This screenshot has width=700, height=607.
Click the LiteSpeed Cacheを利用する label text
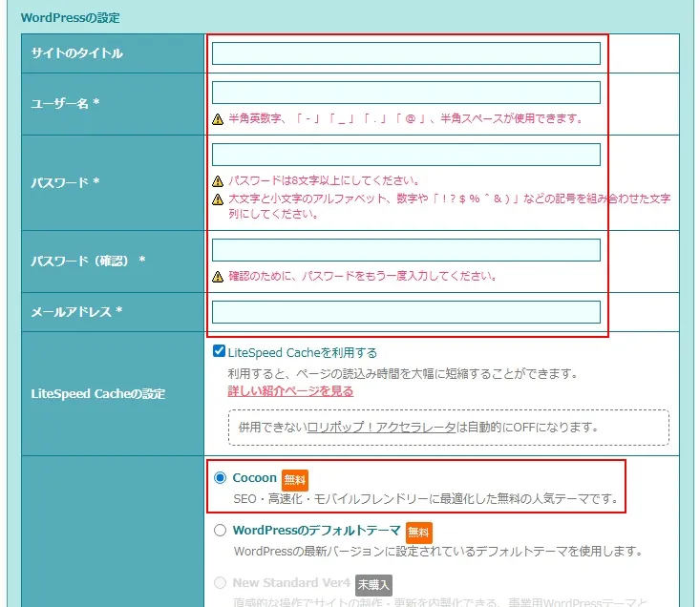(303, 352)
